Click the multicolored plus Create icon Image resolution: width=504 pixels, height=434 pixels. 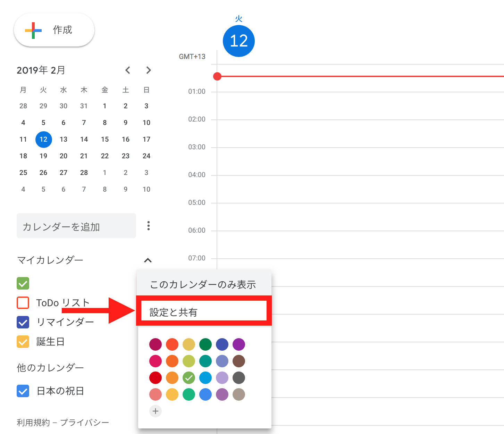tap(33, 30)
